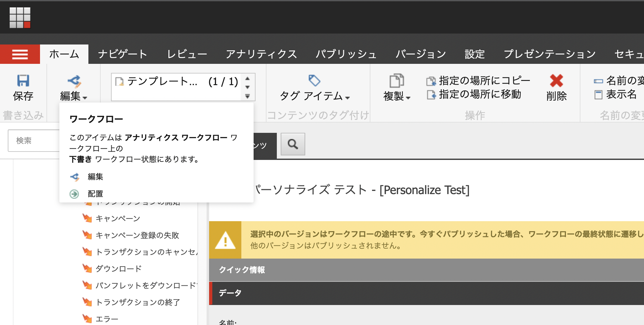Click the パーソナライズ テスト item title
The image size is (644, 325).
click(362, 190)
